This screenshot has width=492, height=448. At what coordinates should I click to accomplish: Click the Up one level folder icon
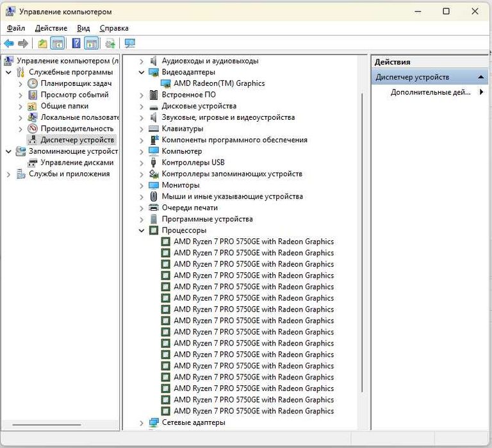[42, 44]
